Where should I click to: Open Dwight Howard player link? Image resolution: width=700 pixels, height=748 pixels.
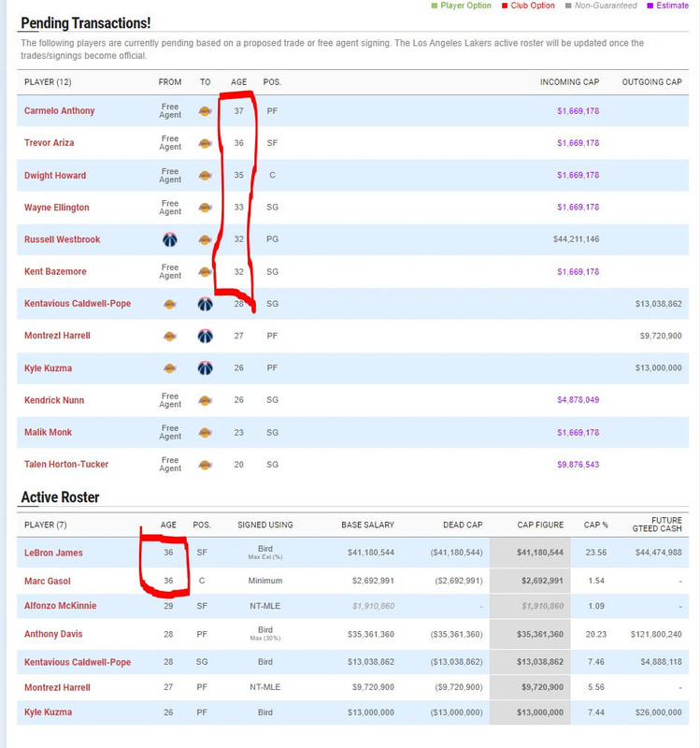point(55,175)
